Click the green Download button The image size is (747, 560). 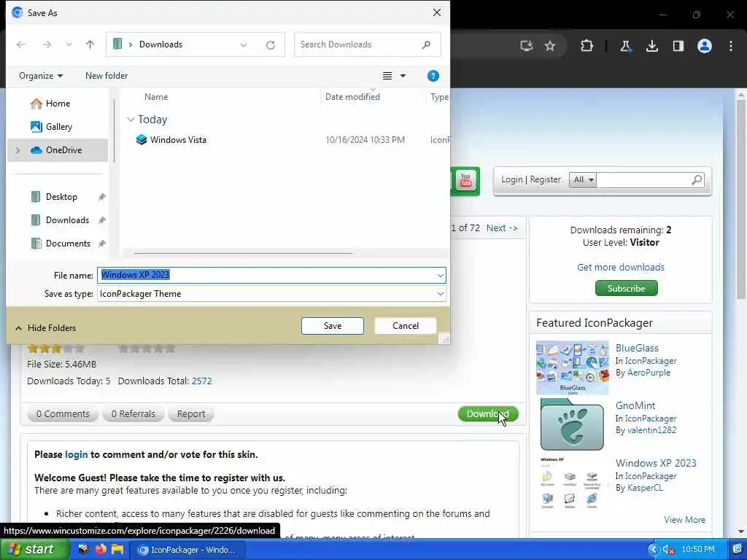[x=488, y=414]
